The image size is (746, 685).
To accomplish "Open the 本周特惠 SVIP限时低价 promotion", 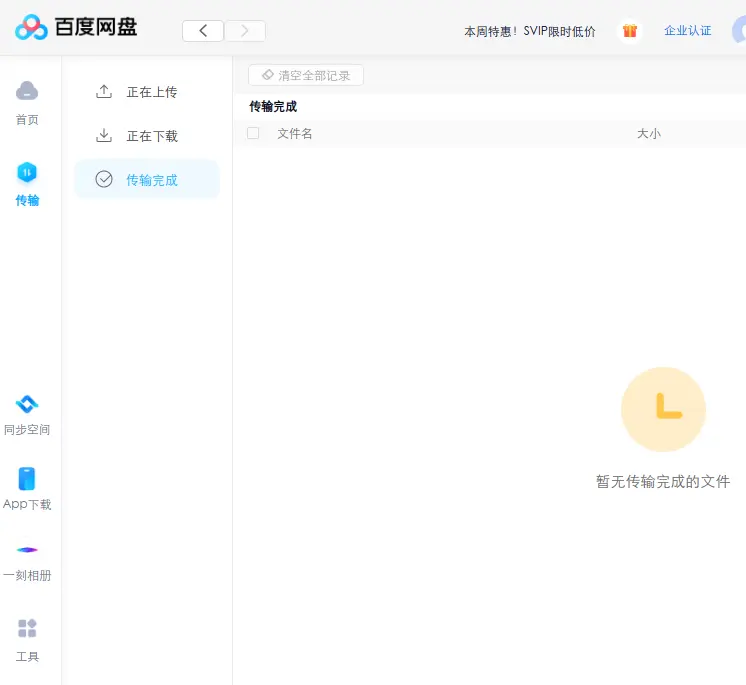I will pos(530,31).
